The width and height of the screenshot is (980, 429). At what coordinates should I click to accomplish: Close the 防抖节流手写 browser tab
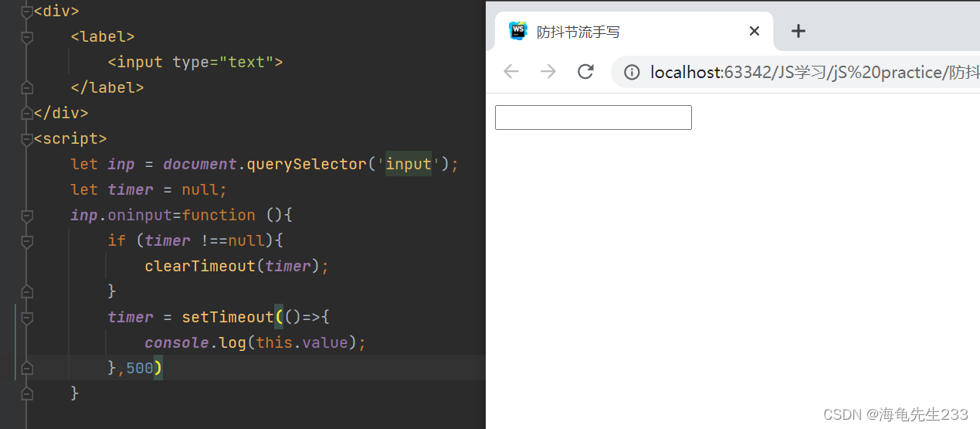point(754,31)
